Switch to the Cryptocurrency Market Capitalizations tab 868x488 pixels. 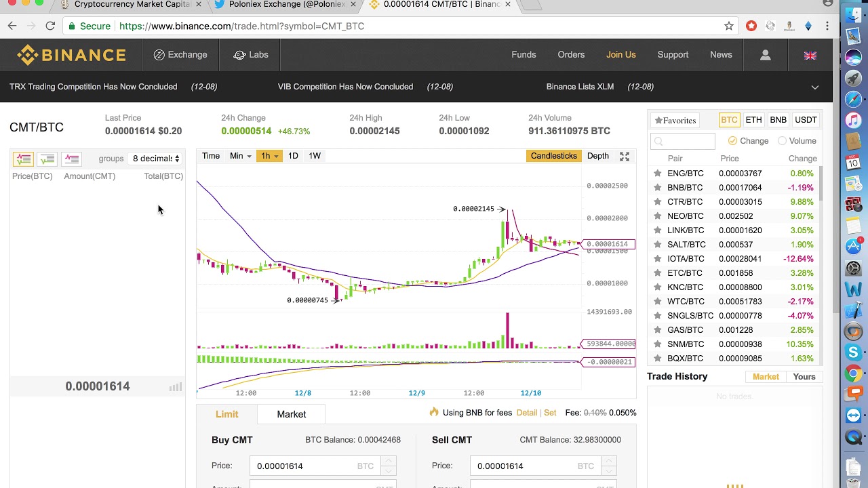coord(132,5)
